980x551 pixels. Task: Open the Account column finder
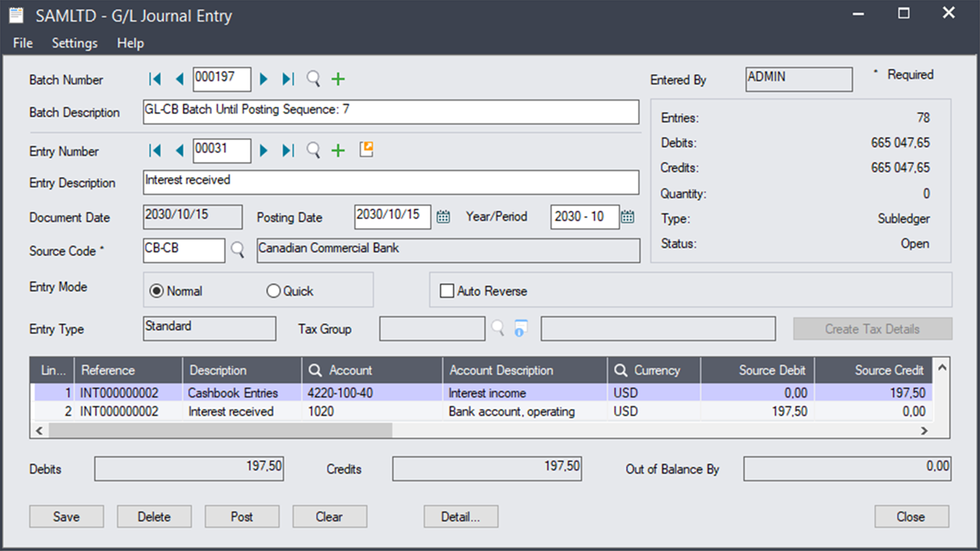(315, 370)
